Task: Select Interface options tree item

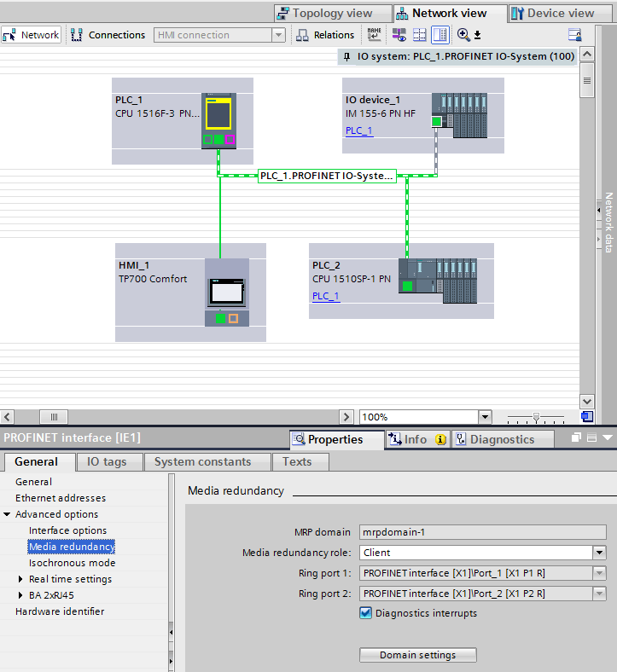Action: (x=67, y=530)
